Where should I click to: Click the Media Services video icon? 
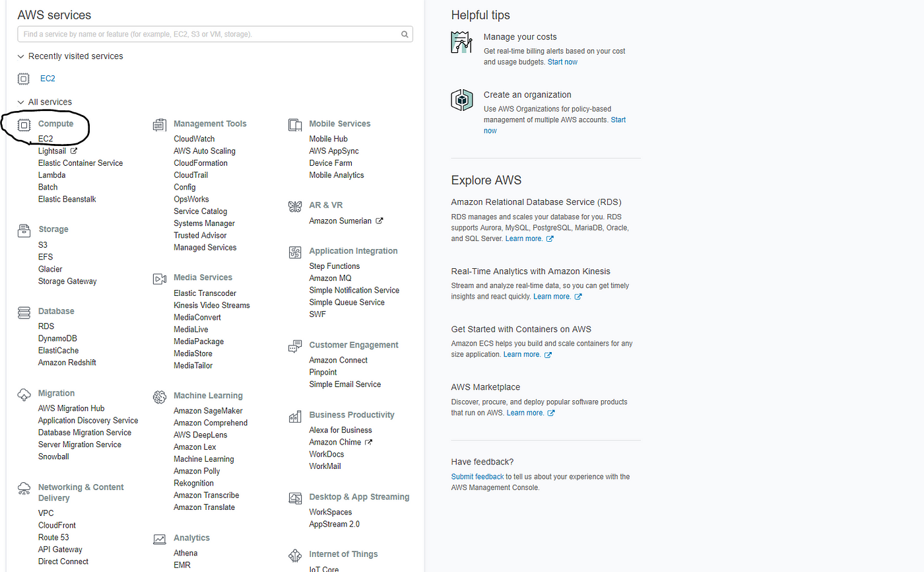pyautogui.click(x=159, y=278)
